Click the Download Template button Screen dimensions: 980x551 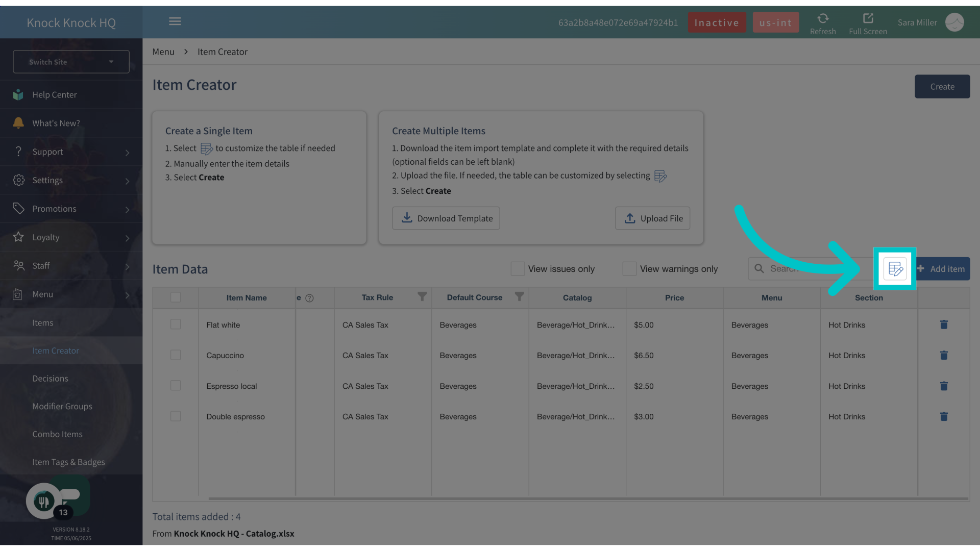446,218
